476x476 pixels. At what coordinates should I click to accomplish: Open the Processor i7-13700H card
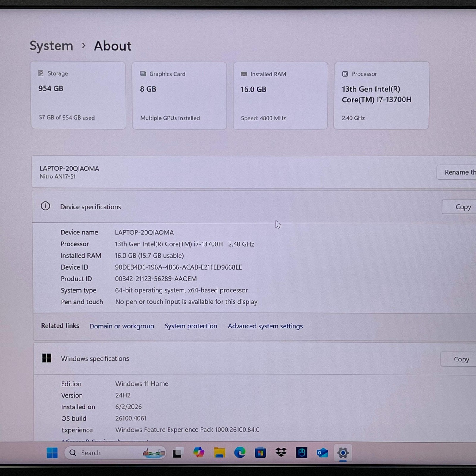tap(382, 95)
